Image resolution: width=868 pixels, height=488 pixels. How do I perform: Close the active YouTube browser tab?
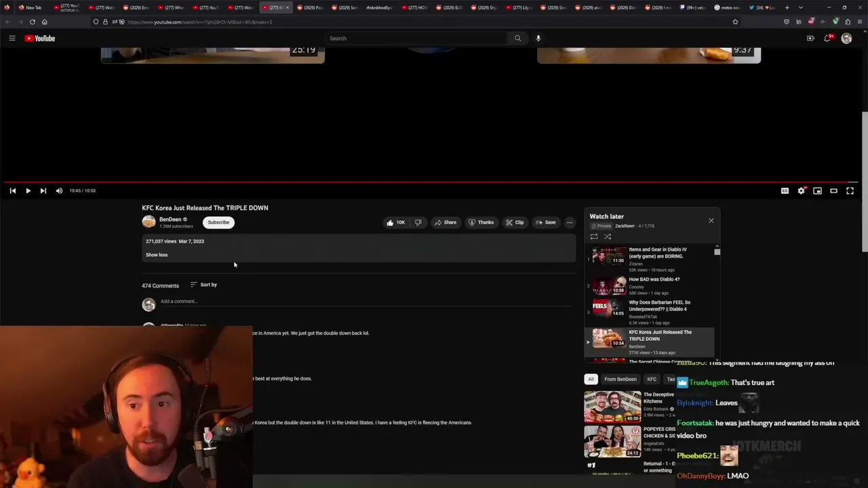[x=288, y=7]
